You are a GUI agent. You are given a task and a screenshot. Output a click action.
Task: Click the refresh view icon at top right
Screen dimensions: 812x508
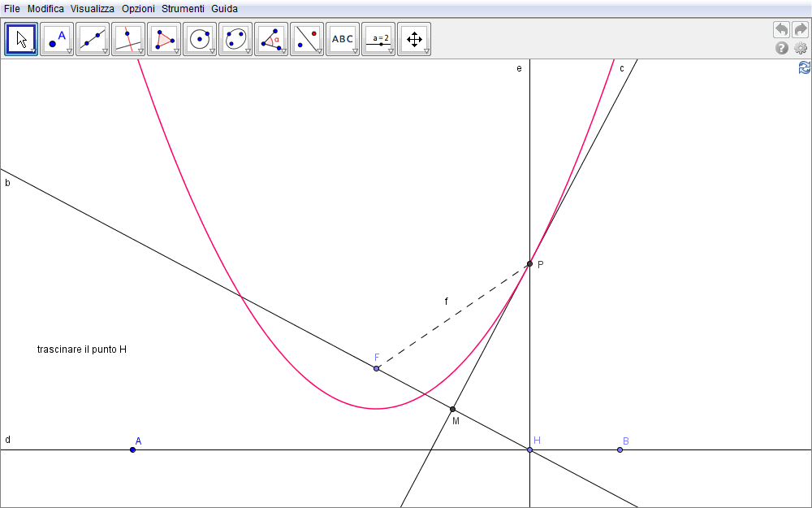click(804, 67)
